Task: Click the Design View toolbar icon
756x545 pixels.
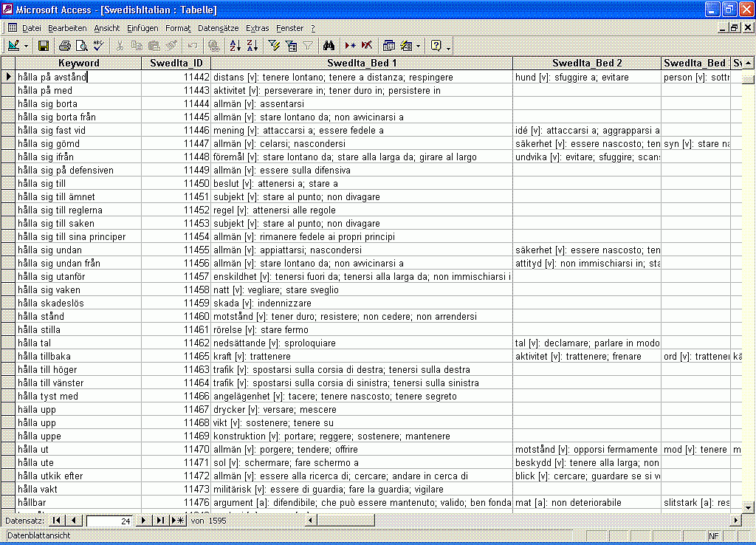Action: [13, 46]
